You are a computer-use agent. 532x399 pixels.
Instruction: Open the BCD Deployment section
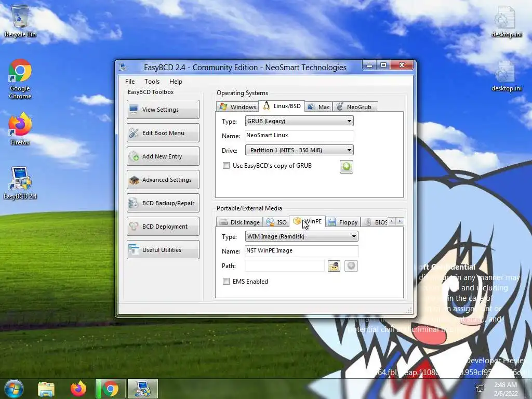(x=163, y=227)
